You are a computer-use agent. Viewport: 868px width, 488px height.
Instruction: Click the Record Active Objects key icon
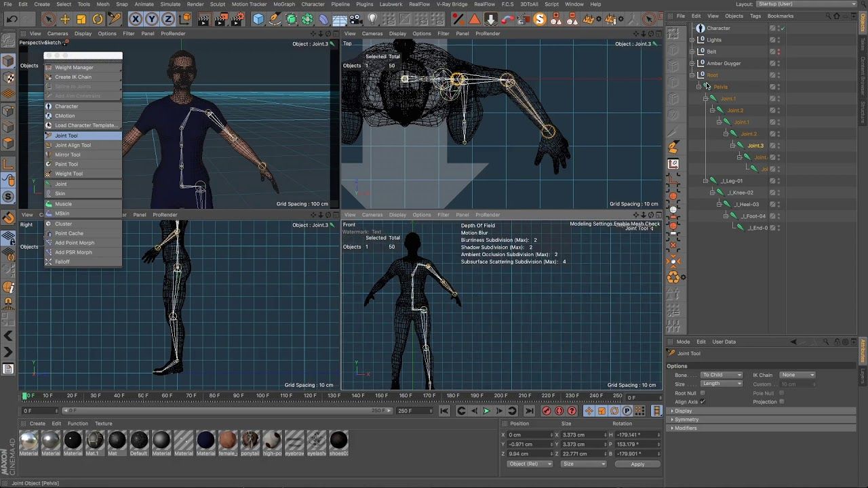coord(547,411)
